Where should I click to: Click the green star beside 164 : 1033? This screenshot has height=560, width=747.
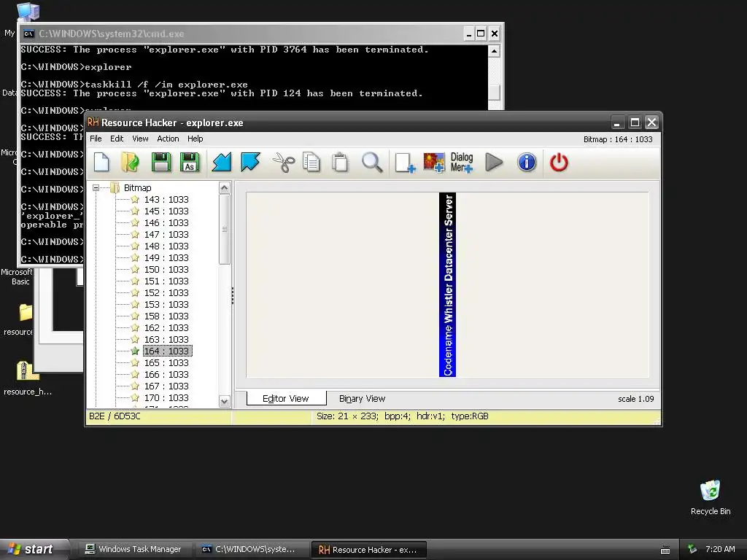(135, 351)
